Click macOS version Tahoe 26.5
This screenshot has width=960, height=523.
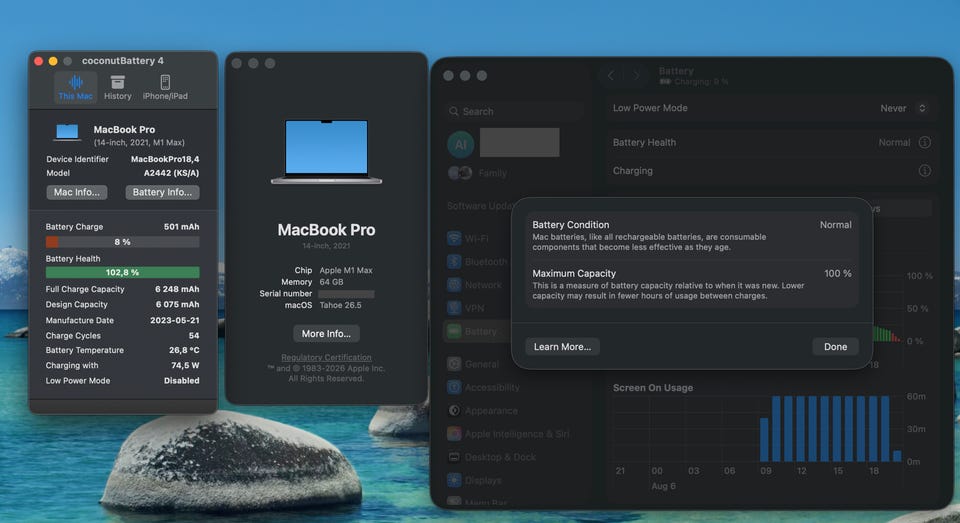[340, 305]
